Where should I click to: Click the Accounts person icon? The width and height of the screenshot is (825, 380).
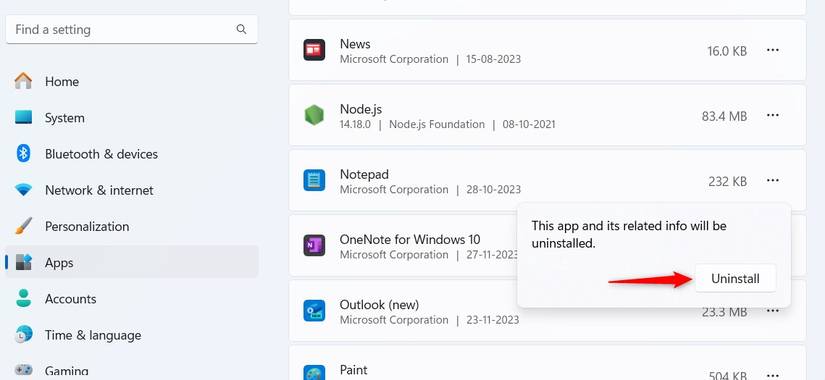[x=23, y=298]
